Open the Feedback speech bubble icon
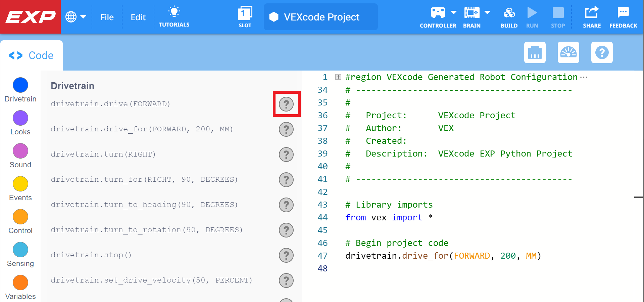This screenshot has height=302, width=644. [x=623, y=13]
